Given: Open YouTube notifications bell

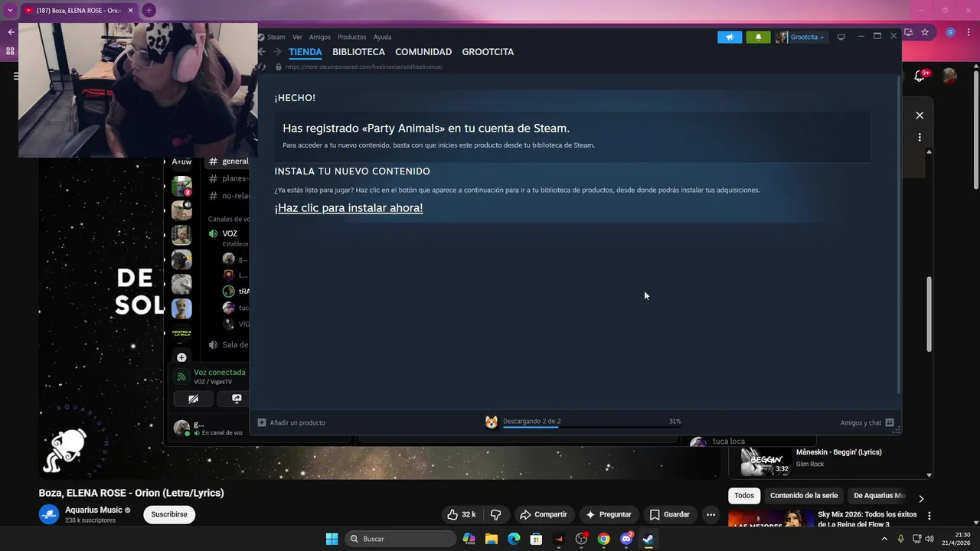Looking at the screenshot, I should (x=921, y=75).
